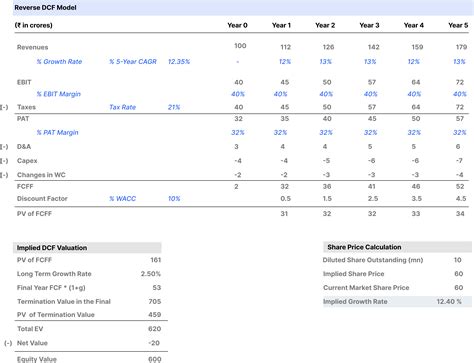Click the 'Net Value' label

[32, 343]
